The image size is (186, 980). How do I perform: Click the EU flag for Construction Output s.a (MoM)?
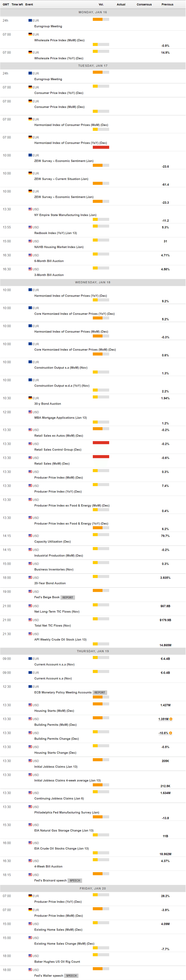click(x=30, y=362)
